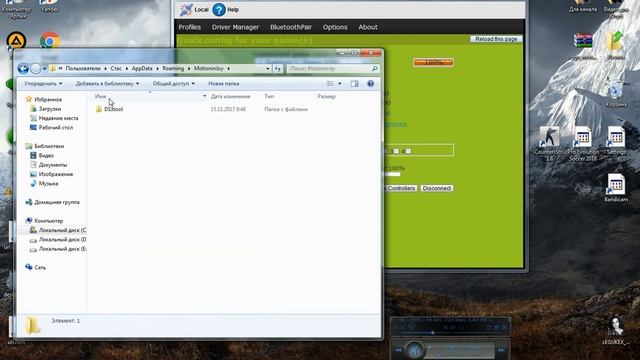Open Локальный диск (D:)
Screen dimensions: 640x360
(x=58, y=240)
